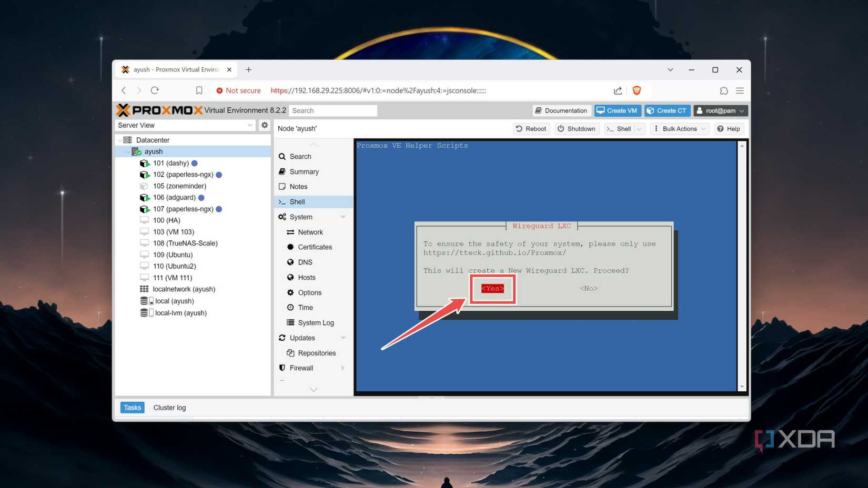Image resolution: width=868 pixels, height=488 pixels.
Task: Go back in browser history
Action: pyautogui.click(x=124, y=90)
